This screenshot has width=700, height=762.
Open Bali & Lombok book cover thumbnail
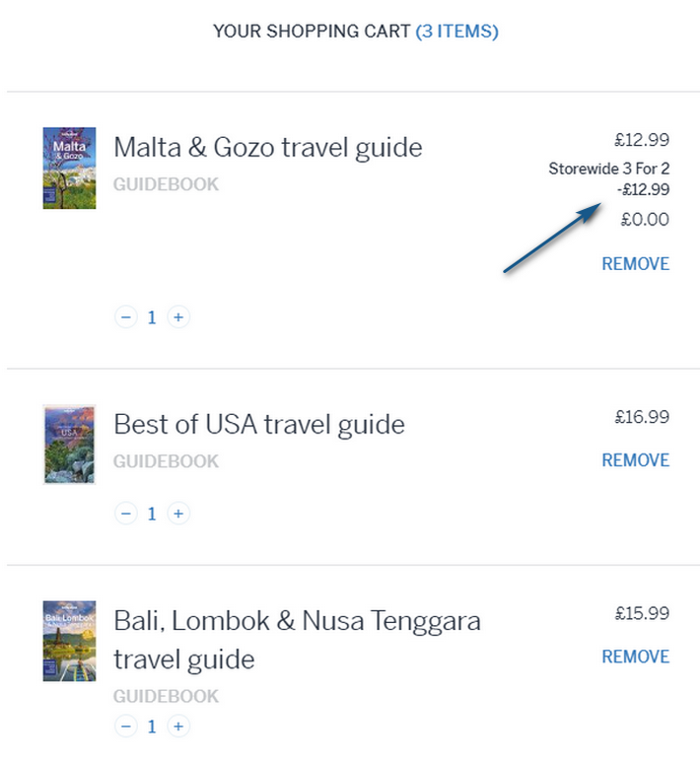click(x=70, y=641)
